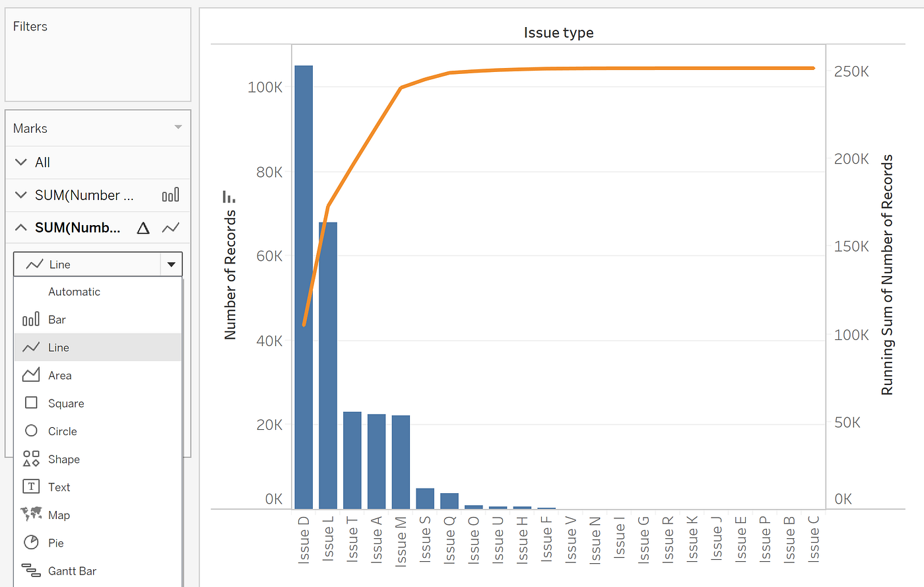Viewport: 924px width, 587px height.
Task: Click the Map mark type icon
Action: coord(30,514)
